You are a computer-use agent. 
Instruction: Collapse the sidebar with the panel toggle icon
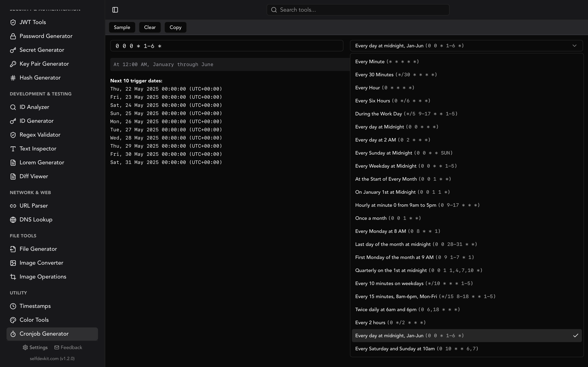point(115,10)
